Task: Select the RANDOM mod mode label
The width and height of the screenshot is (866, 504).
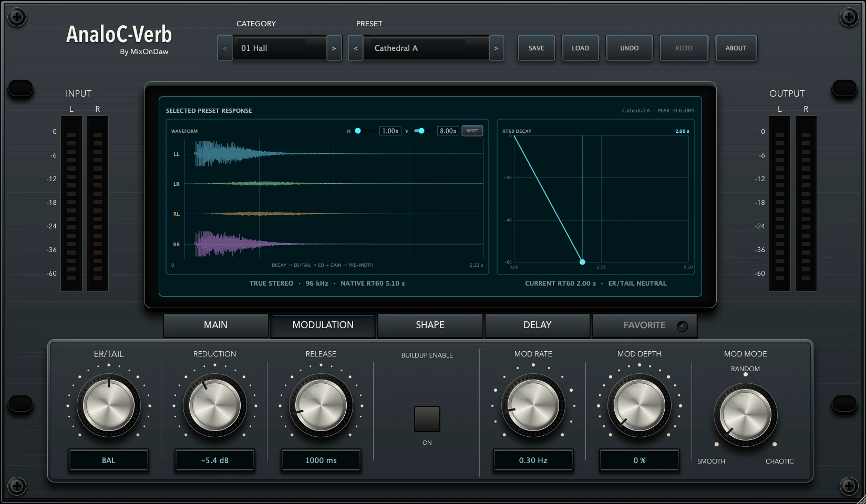Action: (745, 369)
